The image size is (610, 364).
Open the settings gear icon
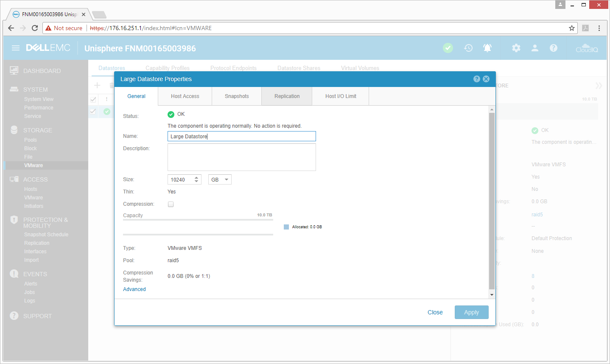point(516,48)
